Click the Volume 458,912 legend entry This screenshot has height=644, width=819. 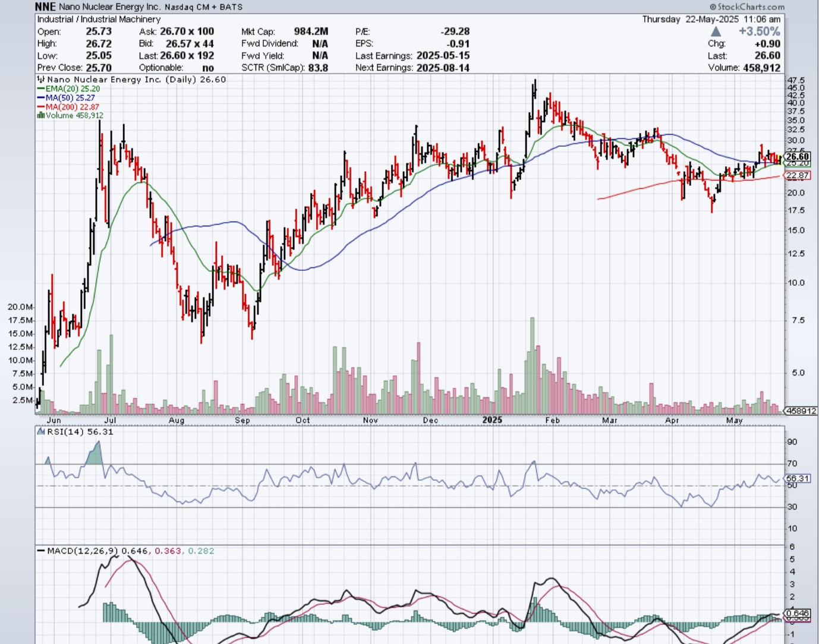point(70,115)
